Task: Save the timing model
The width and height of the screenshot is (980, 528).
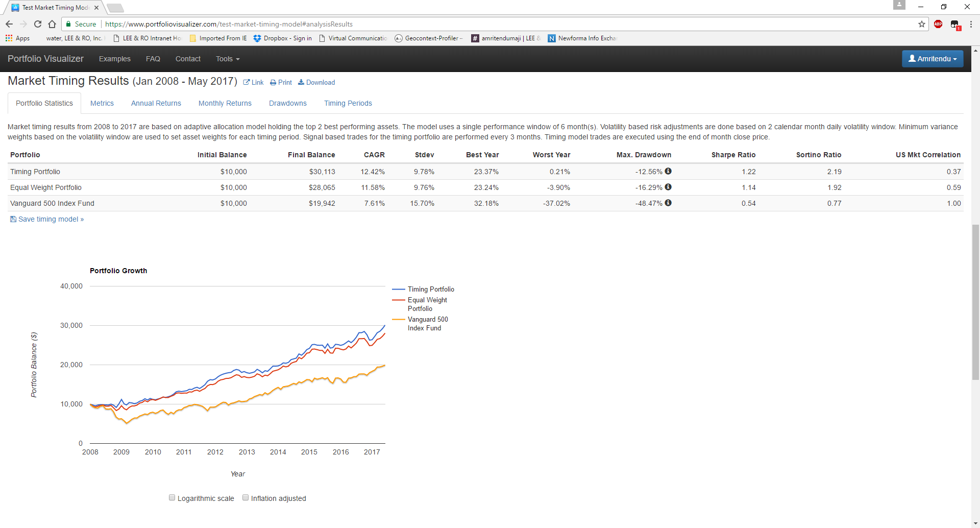Action: (47, 219)
